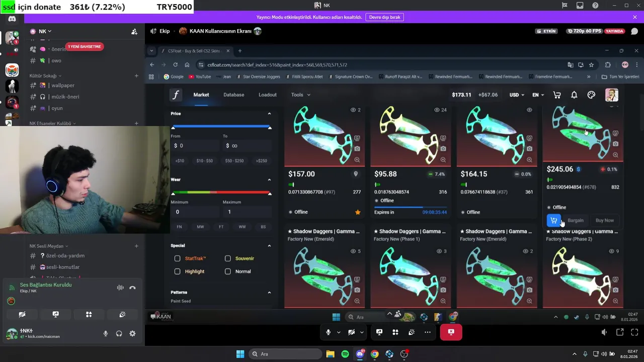Click the pin icon next to $157.00

356,174
